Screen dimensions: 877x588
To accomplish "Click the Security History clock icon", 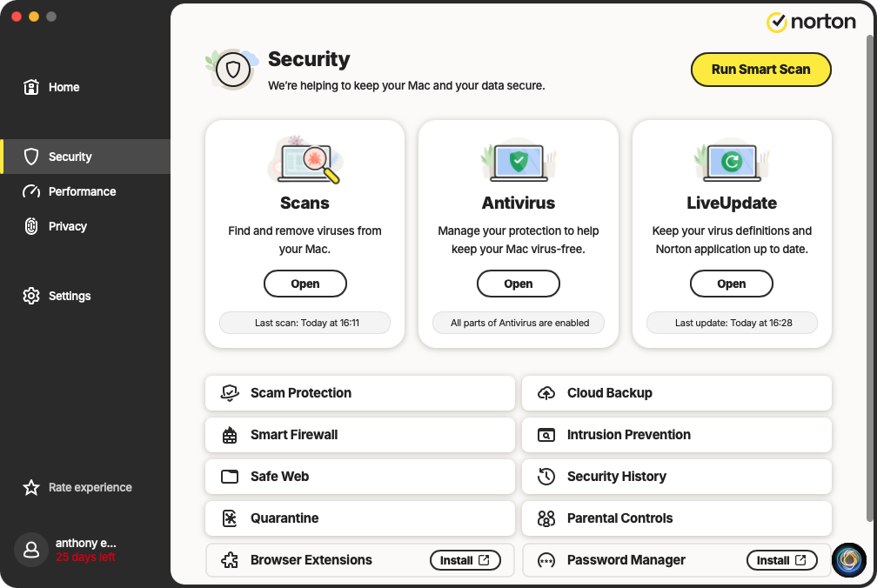I will click(x=546, y=476).
